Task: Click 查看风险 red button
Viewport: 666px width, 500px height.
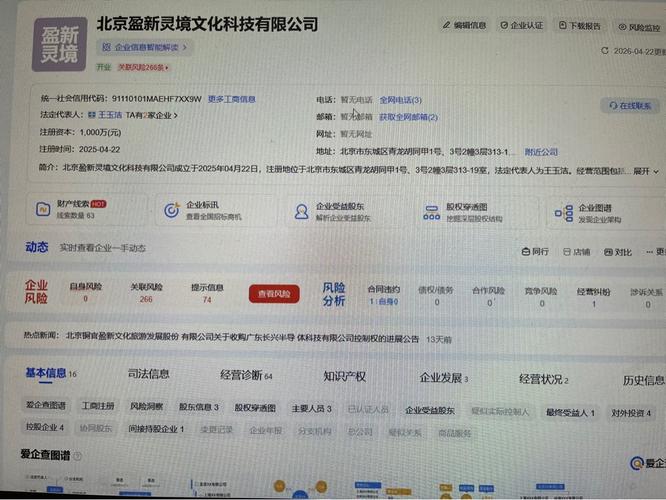Action: tap(274, 294)
